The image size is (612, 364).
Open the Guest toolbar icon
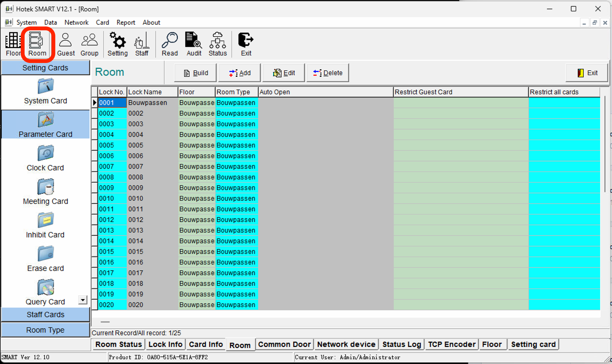tap(66, 44)
